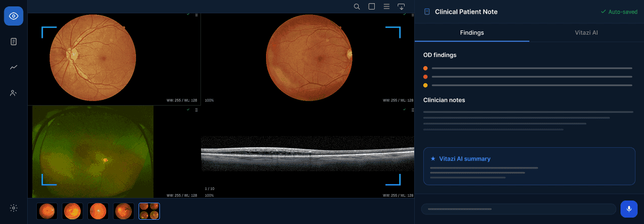Viewport: 644px width, 224px height.
Task: Click drag handle of green widefield pane
Action: 196,110
